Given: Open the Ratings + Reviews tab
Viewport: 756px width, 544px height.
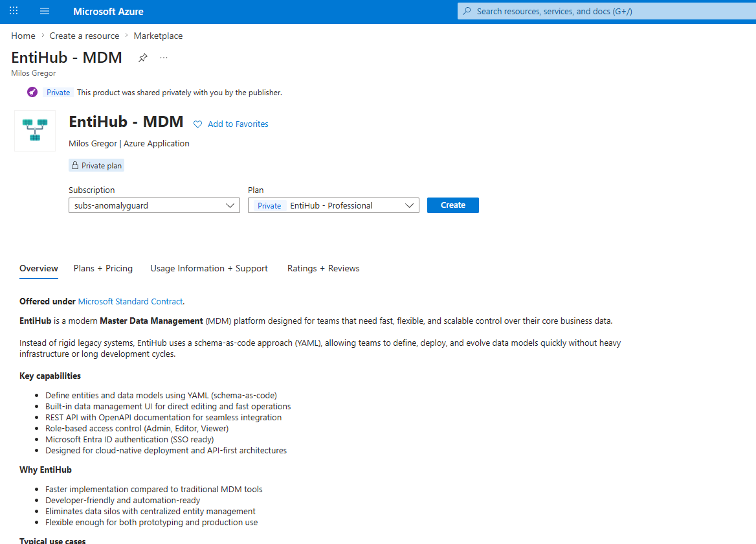Looking at the screenshot, I should tap(324, 268).
